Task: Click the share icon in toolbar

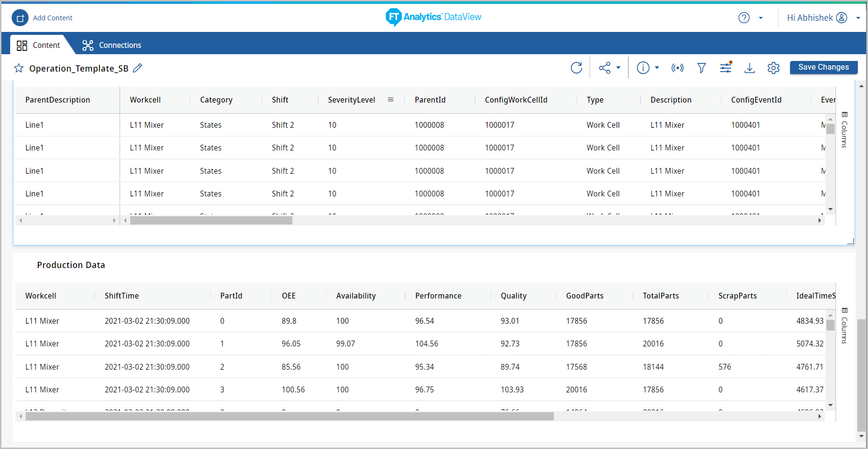Action: 604,68
